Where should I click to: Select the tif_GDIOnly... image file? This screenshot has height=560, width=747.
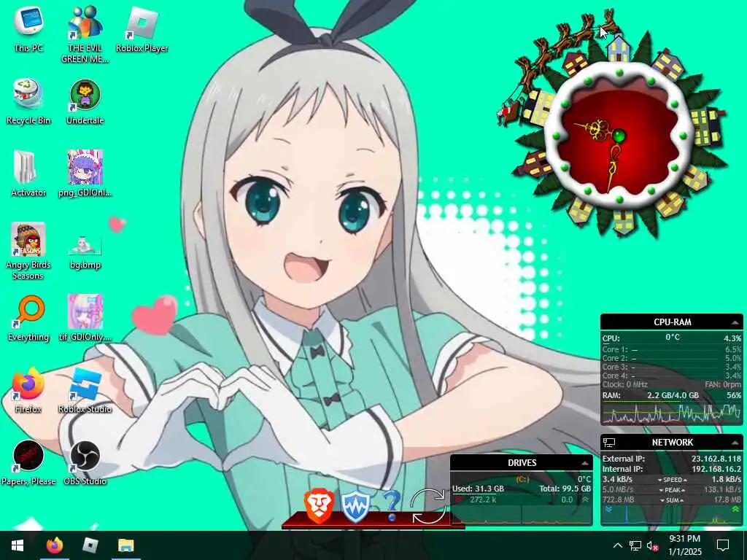85,319
